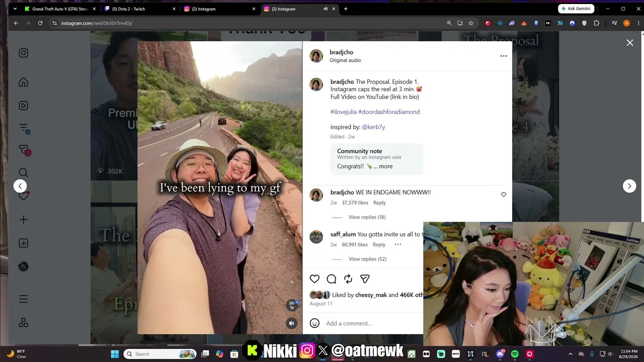Expand the community note with 'more'
Viewport: 644px width, 362px height.
pyautogui.click(x=386, y=166)
